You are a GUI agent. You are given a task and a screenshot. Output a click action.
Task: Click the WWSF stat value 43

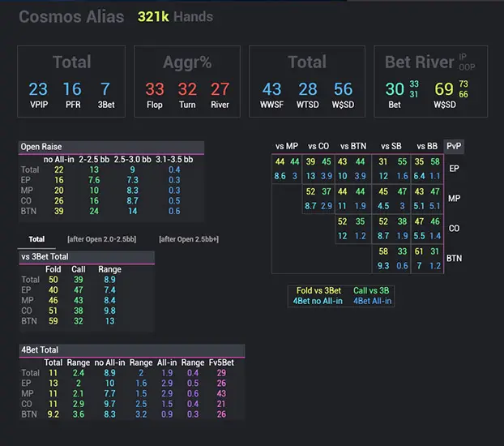[272, 89]
